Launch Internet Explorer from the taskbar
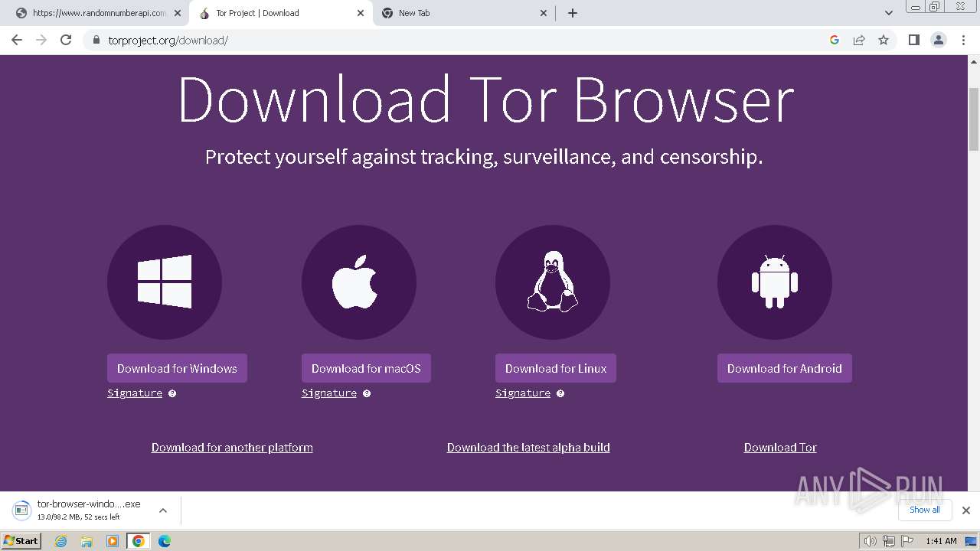Screen dimensions: 980x551 (61, 541)
